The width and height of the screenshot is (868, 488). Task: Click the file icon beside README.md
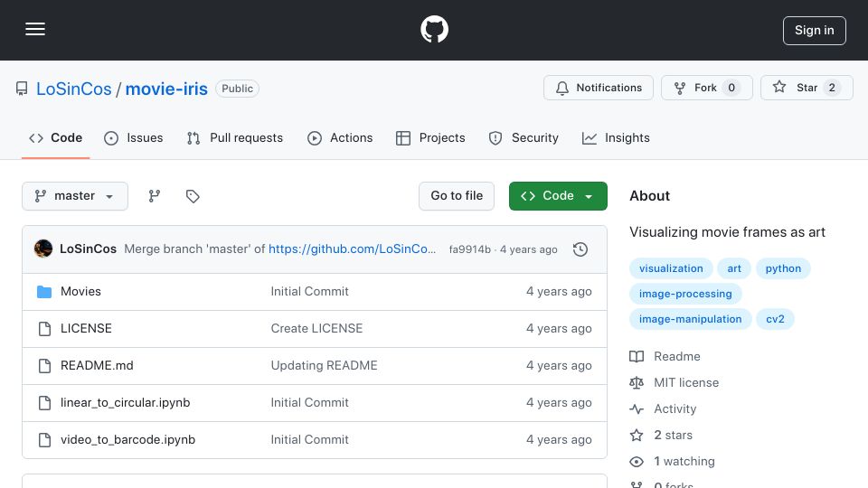click(44, 366)
